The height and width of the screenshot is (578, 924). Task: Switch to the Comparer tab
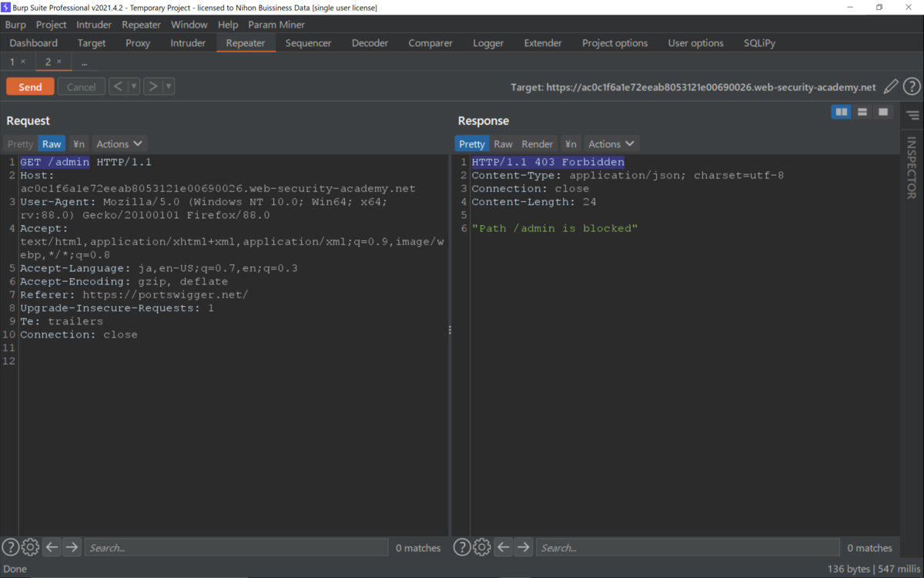click(430, 43)
